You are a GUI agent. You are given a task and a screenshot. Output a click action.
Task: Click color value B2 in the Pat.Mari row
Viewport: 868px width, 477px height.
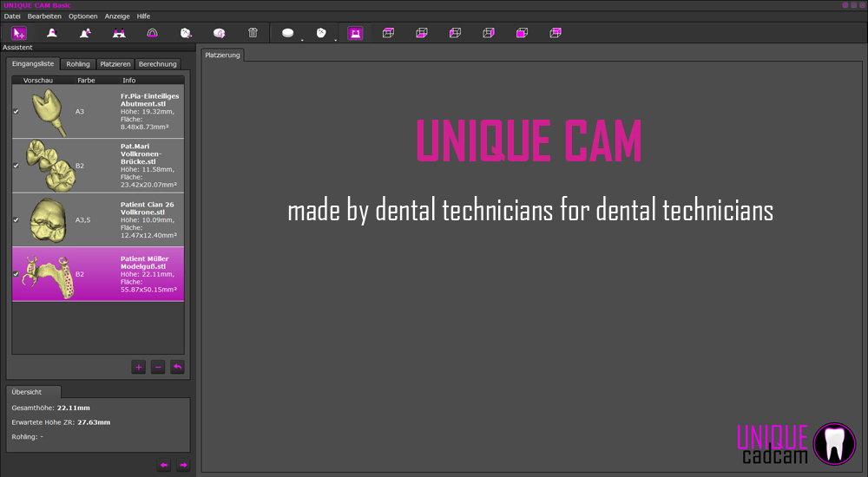[80, 166]
